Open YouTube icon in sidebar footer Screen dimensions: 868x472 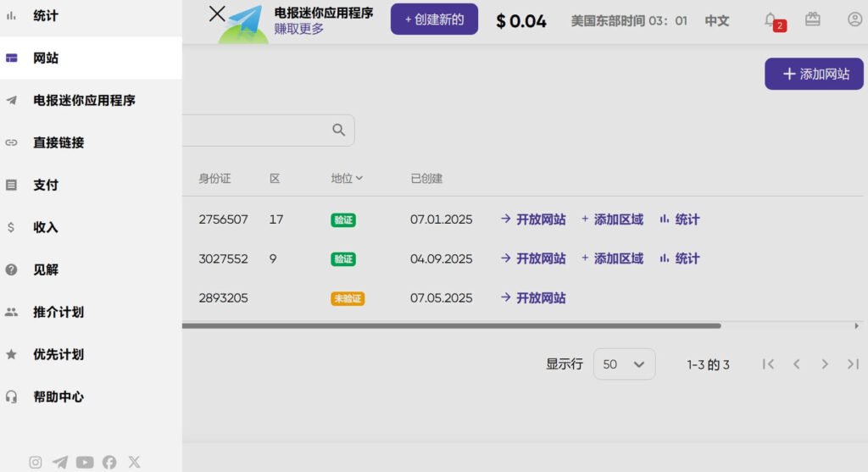click(85, 462)
